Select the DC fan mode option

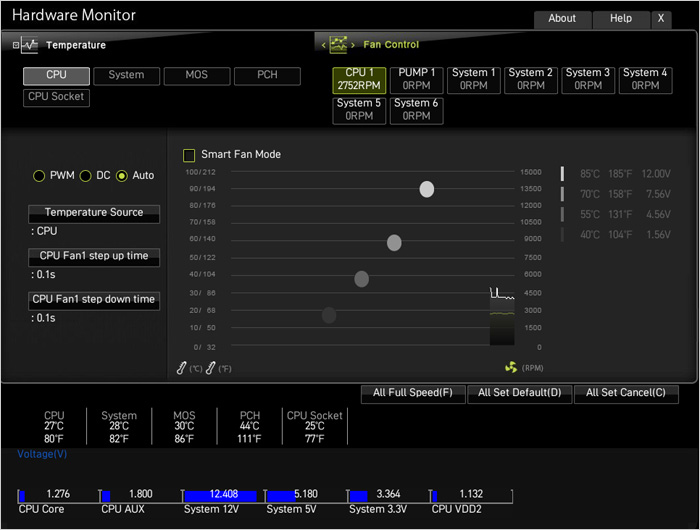(85, 176)
